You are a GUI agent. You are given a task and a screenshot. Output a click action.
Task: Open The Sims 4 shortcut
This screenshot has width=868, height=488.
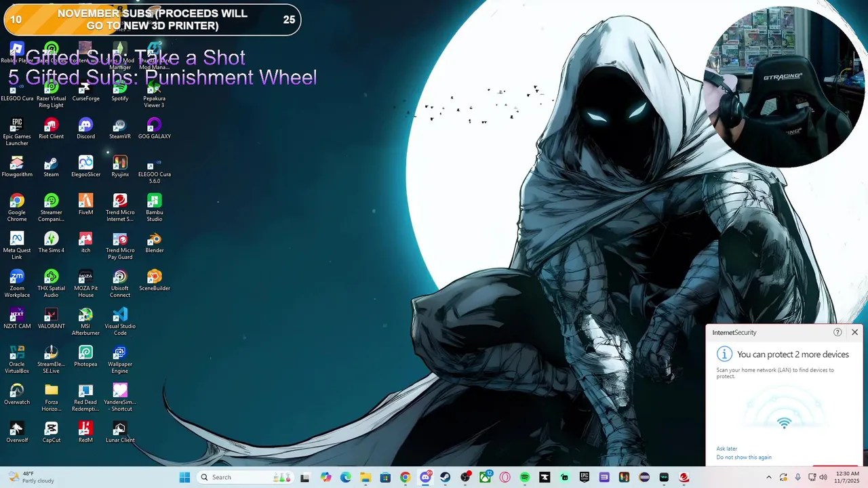(51, 243)
